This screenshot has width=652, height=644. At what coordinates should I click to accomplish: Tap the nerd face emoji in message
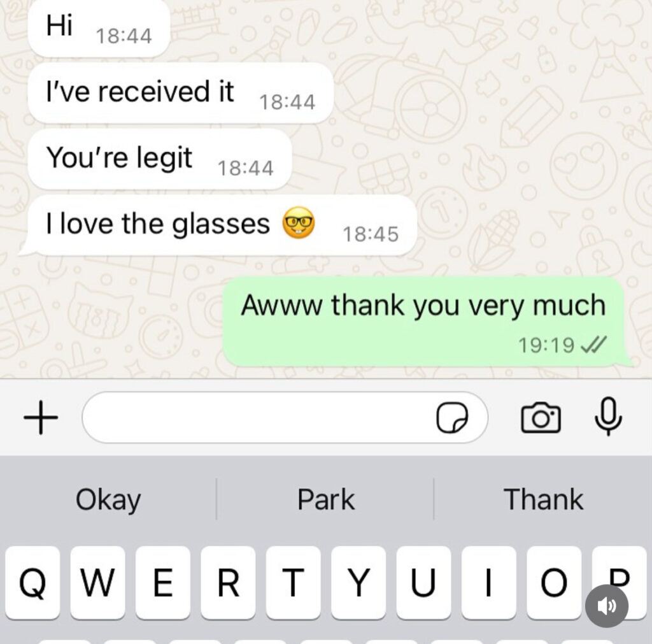tap(299, 222)
